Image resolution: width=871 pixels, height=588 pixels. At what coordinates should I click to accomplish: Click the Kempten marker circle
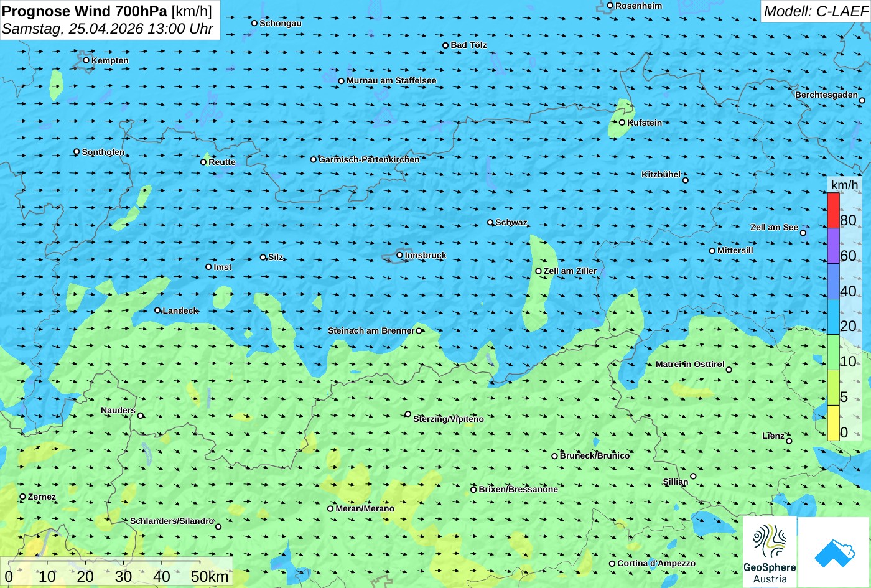pos(86,60)
